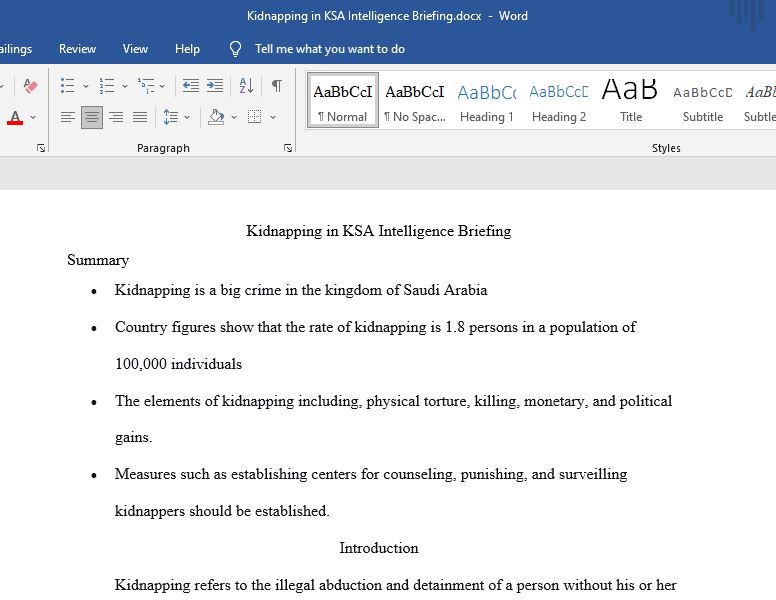Click the line 'kidnappers should be established.'

pyautogui.click(x=222, y=511)
